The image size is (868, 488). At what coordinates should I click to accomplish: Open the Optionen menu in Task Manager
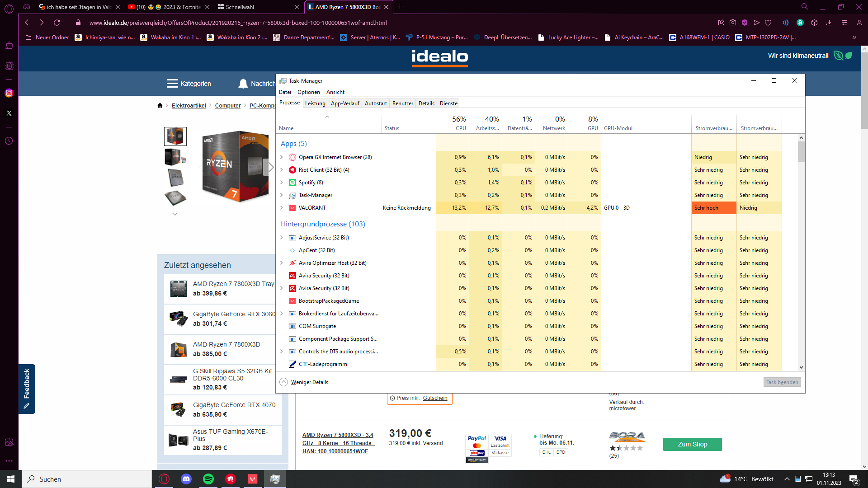[x=308, y=92]
